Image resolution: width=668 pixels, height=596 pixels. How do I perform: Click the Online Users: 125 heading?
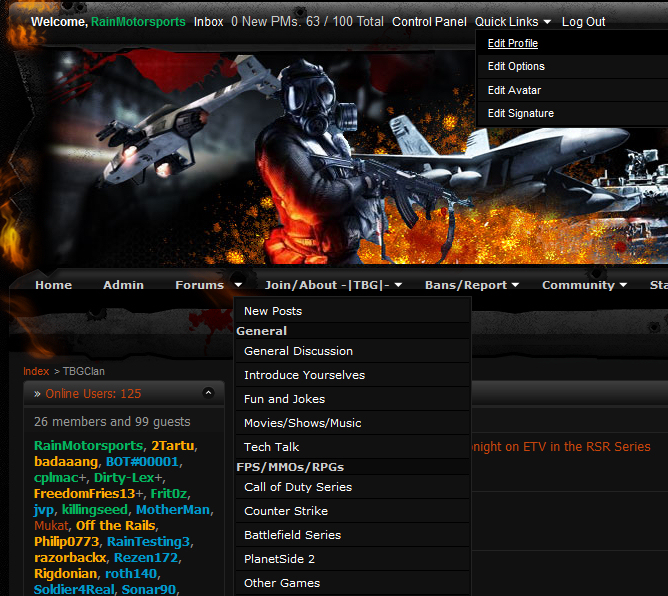(93, 393)
